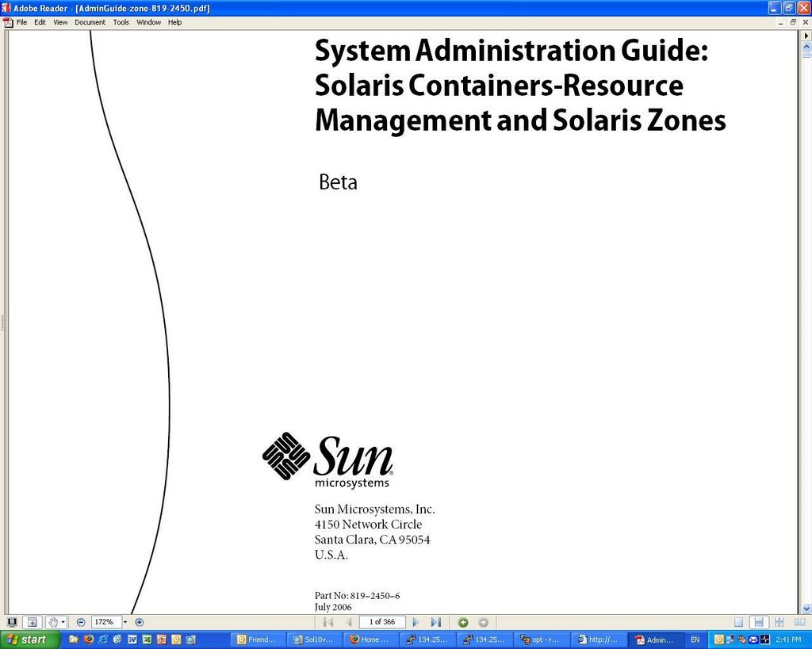
Task: Switch to 'Friend...' taskbar window
Action: (x=257, y=639)
